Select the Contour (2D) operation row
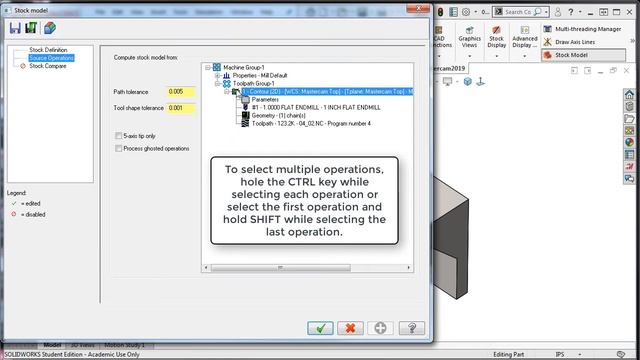 (327, 92)
